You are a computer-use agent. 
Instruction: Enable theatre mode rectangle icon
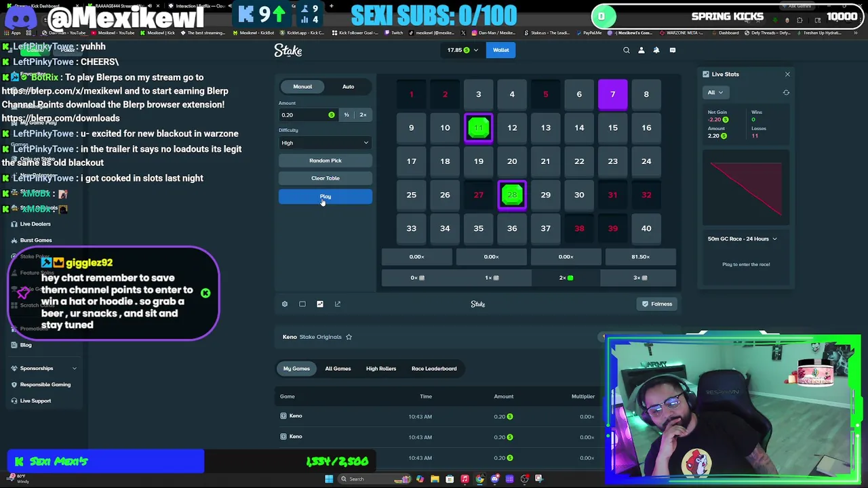pos(302,304)
